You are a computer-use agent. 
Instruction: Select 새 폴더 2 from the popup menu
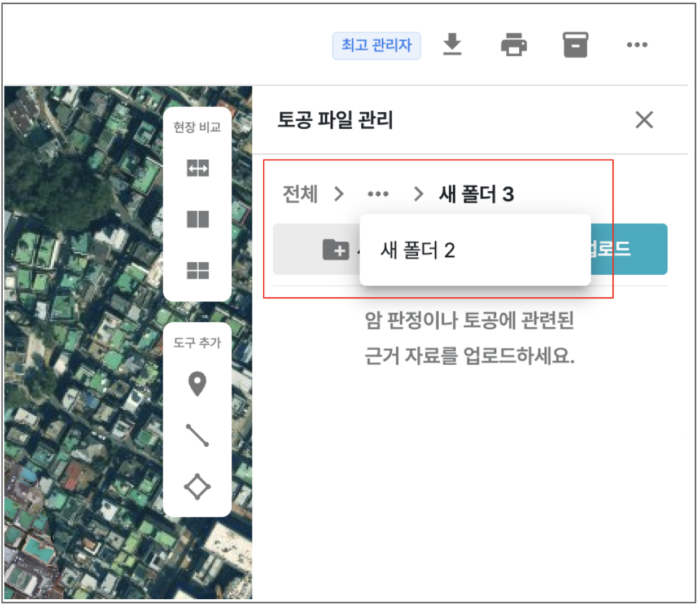coord(418,250)
